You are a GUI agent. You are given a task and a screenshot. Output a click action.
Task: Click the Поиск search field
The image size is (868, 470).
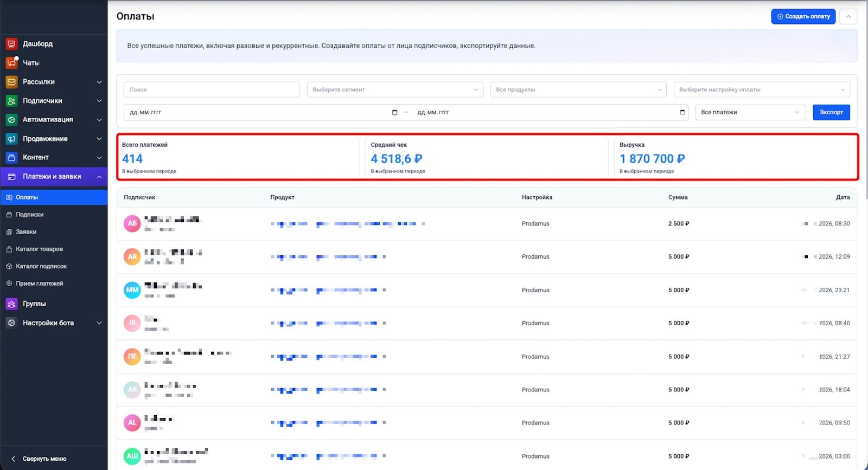212,90
